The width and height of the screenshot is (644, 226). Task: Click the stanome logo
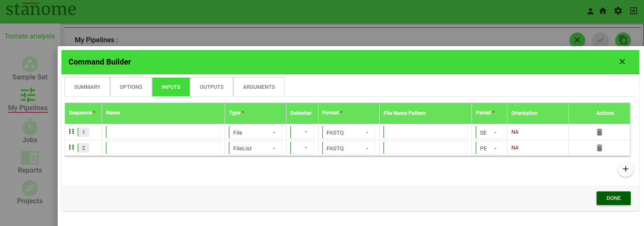click(41, 9)
